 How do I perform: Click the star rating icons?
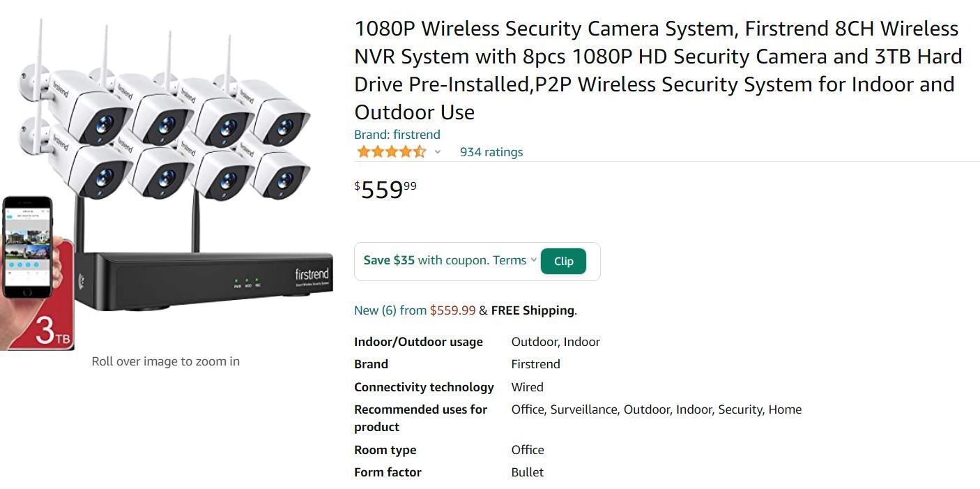[390, 152]
